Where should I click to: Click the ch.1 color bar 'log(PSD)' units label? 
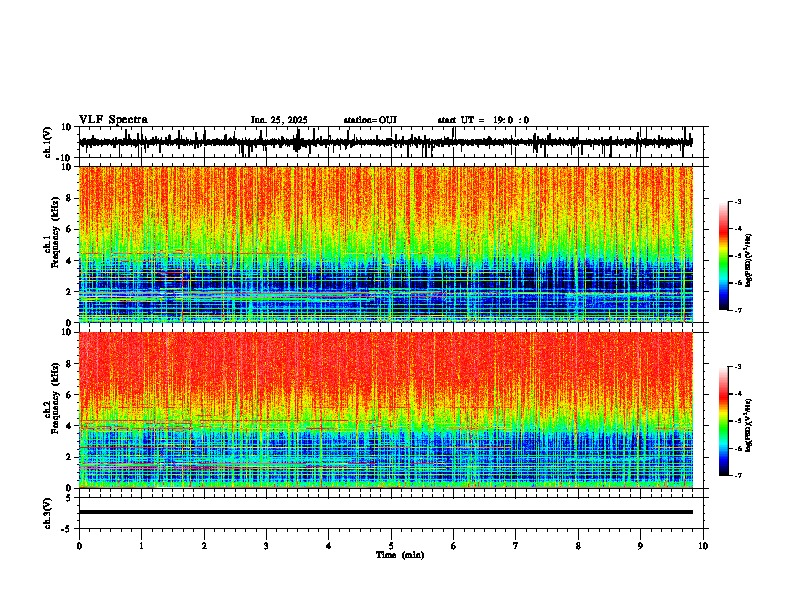pyautogui.click(x=749, y=261)
